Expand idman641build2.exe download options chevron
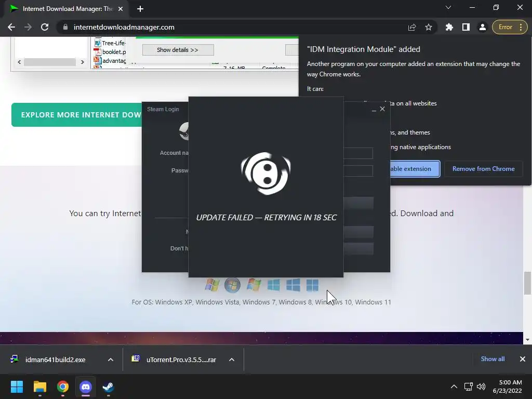The image size is (532, 399). pyautogui.click(x=111, y=360)
